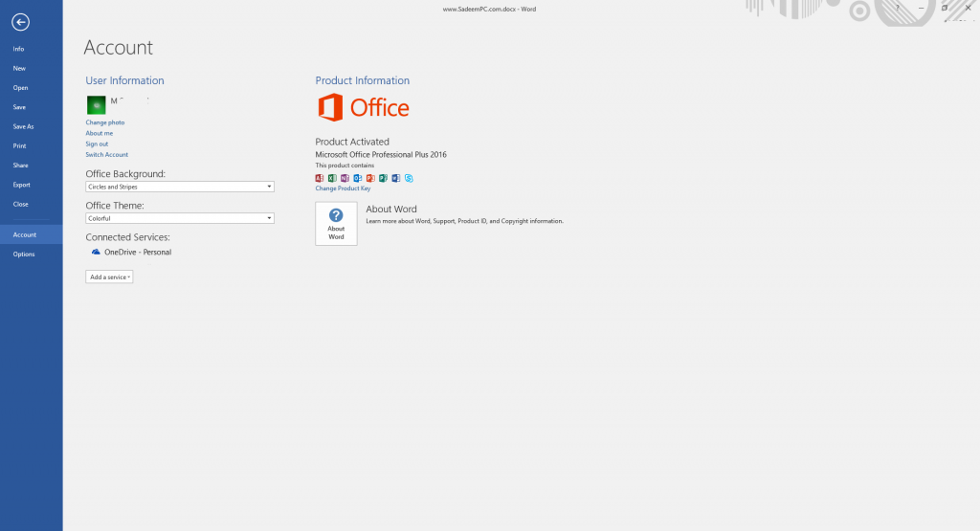Click the OneNote product icon

click(345, 178)
